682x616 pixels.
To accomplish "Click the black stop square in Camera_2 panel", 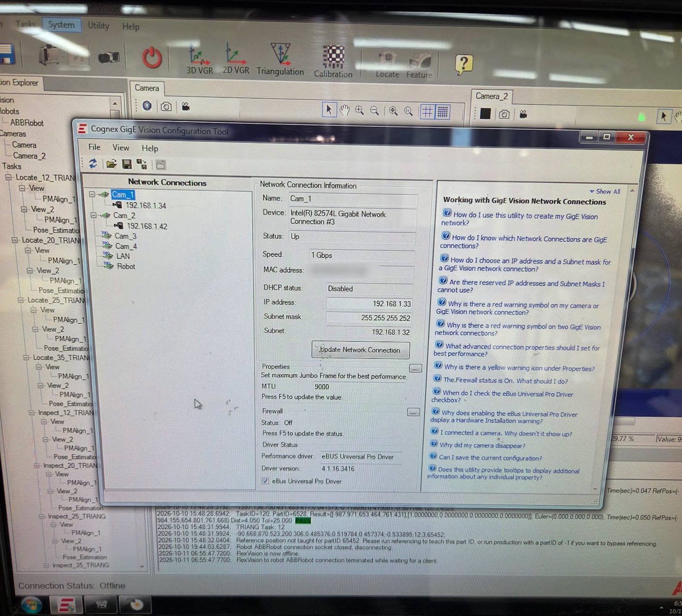I will [485, 114].
